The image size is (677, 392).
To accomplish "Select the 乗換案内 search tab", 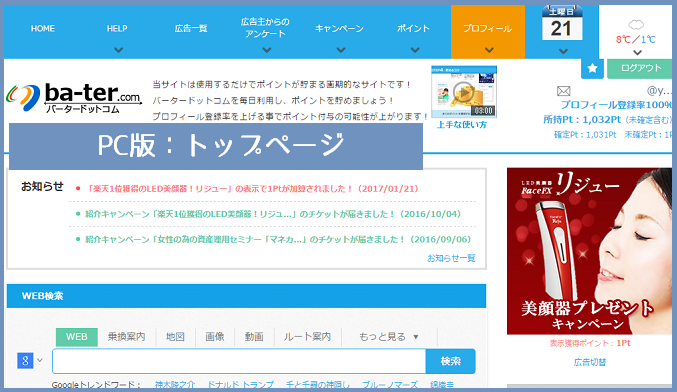I will click(126, 337).
